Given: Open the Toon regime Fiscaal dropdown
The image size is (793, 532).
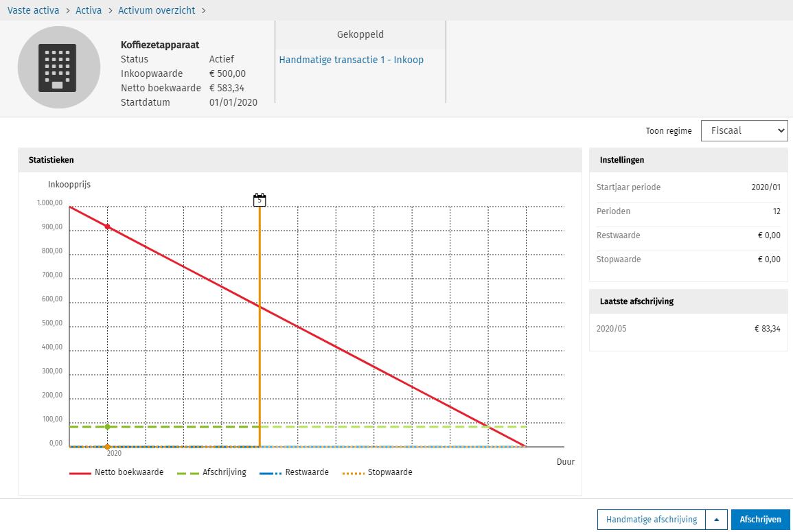Looking at the screenshot, I should click(x=744, y=130).
